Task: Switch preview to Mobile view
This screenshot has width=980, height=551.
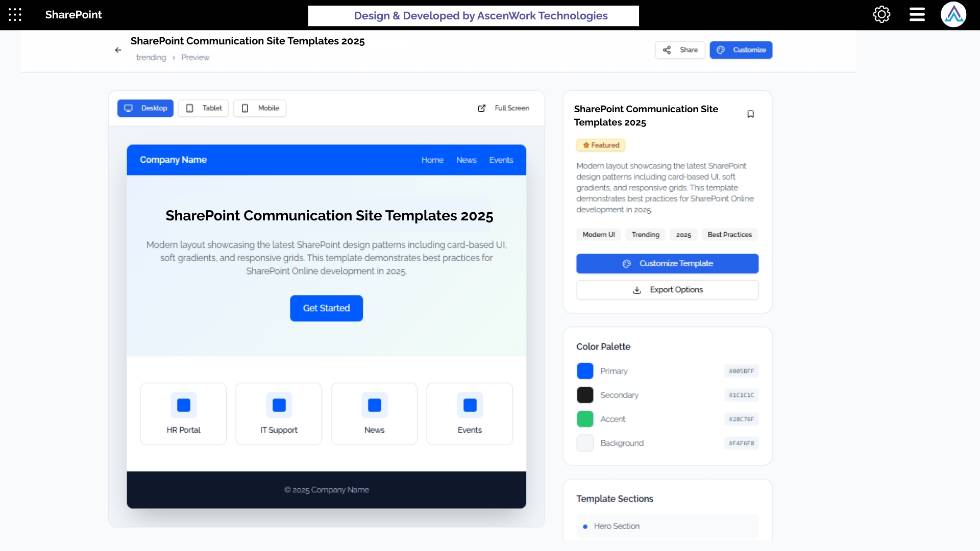Action: (x=260, y=108)
